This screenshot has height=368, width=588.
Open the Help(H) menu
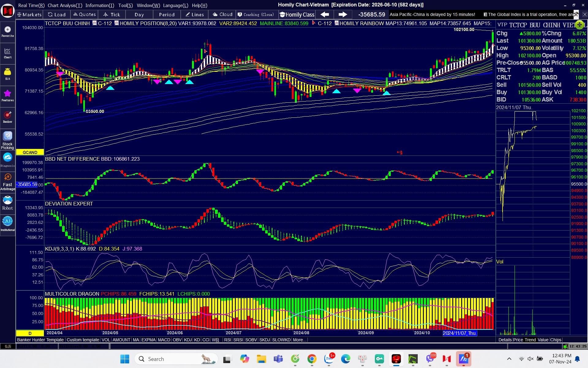pyautogui.click(x=199, y=5)
